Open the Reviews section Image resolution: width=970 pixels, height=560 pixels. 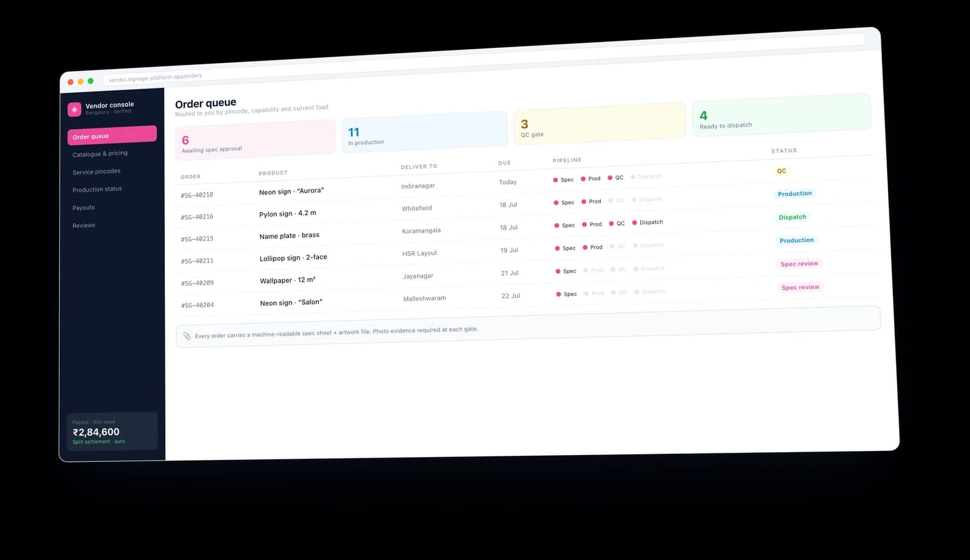click(x=84, y=225)
